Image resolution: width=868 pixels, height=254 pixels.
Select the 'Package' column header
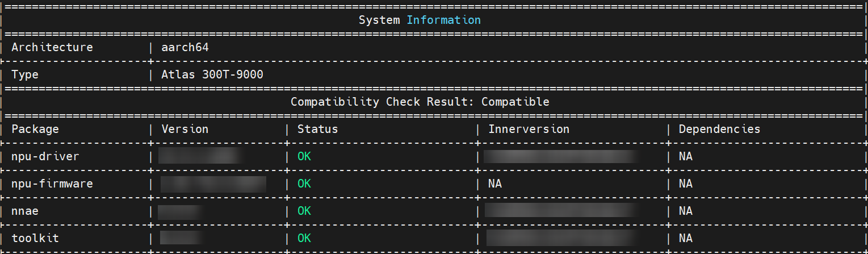[x=35, y=129]
